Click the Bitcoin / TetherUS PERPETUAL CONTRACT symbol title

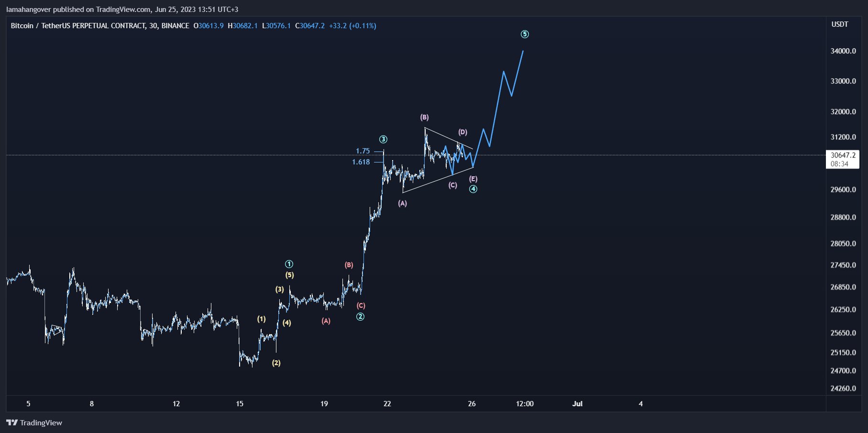pos(100,26)
